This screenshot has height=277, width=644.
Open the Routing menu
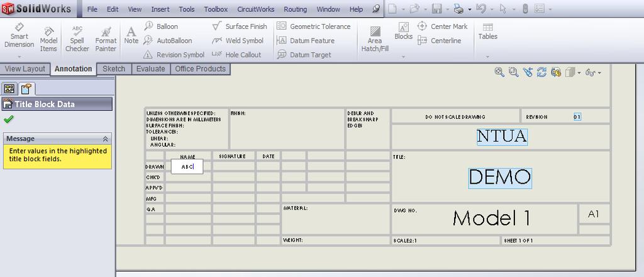[296, 9]
